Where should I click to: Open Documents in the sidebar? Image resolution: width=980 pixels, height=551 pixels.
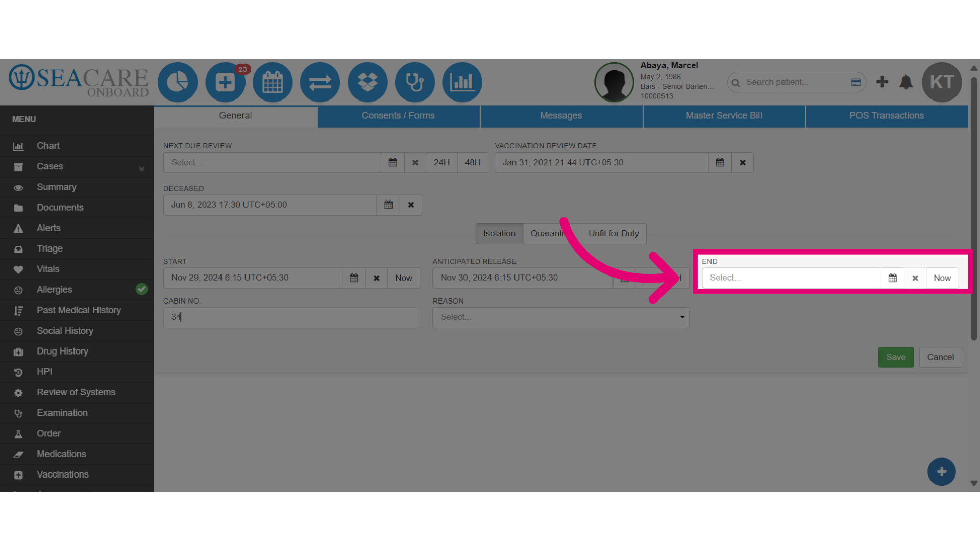[77, 208]
